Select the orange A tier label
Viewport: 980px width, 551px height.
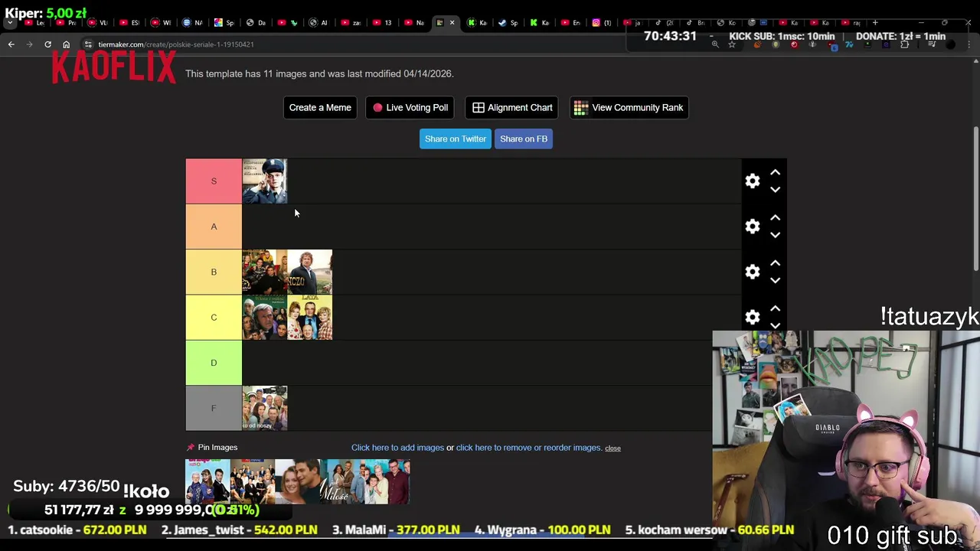point(214,227)
